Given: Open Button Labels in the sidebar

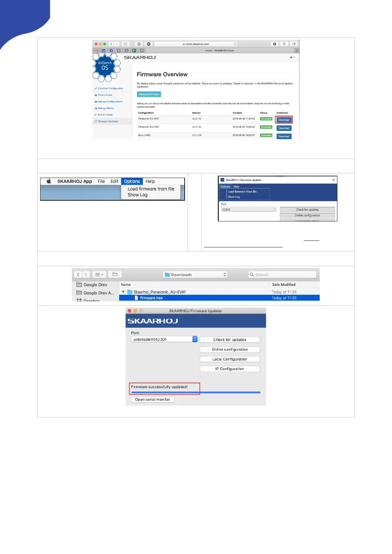Looking at the screenshot, I should 105,115.
